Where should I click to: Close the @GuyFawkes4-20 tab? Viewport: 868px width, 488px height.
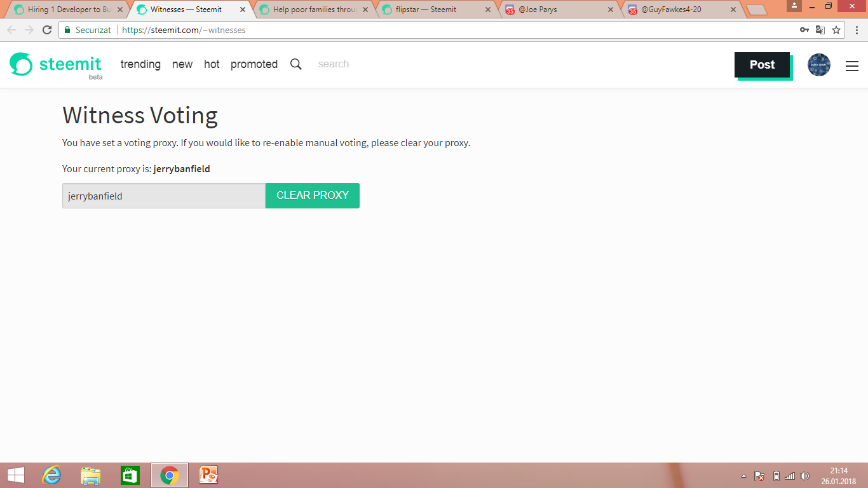tap(733, 10)
